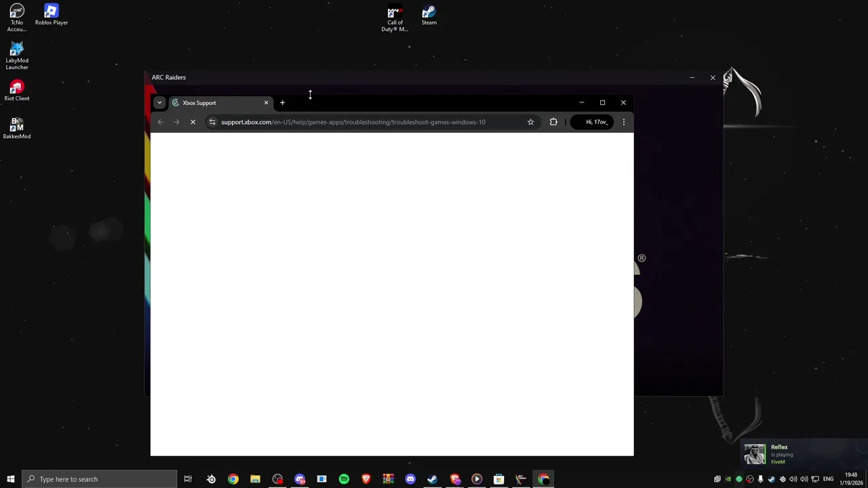Screen dimensions: 868x488
Task: Open the Windows Start menu
Action: click(11, 479)
